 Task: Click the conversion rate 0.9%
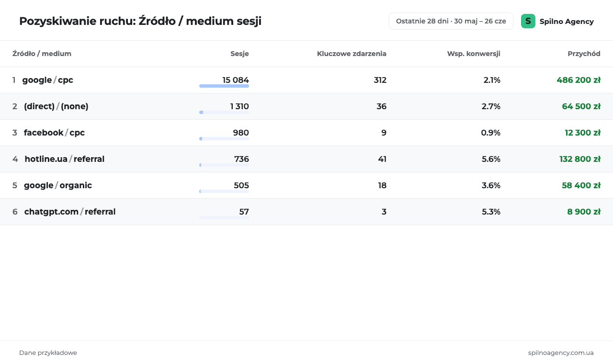(x=491, y=133)
